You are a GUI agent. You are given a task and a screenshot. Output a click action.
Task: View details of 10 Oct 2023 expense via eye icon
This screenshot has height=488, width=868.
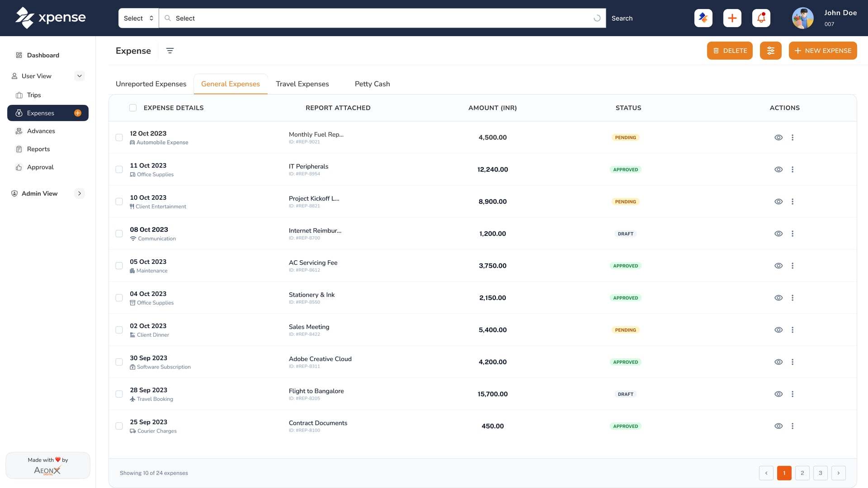(778, 202)
